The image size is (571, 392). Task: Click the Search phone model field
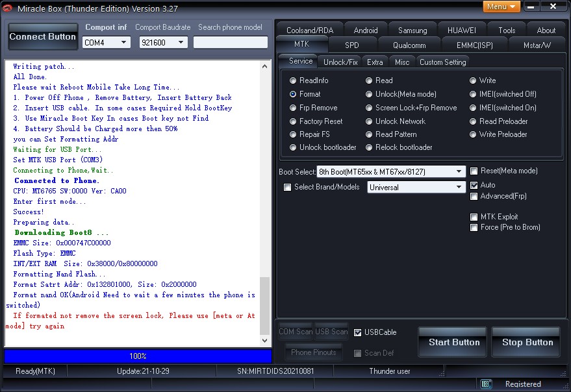(x=230, y=42)
